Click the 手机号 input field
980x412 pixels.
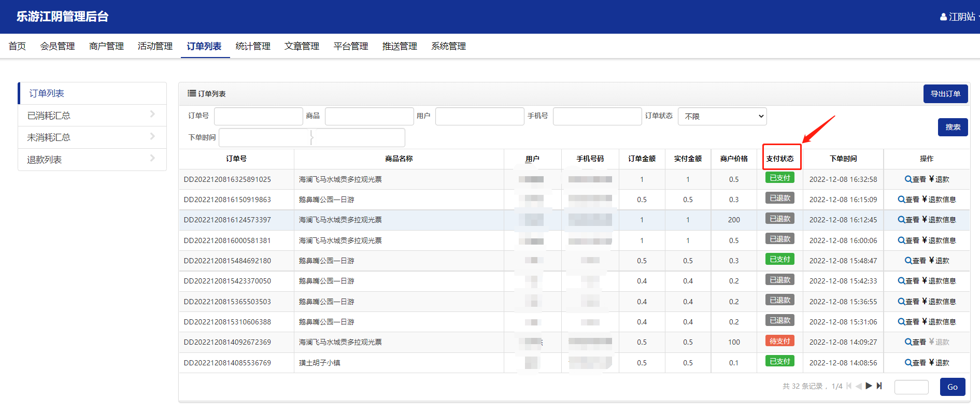tap(597, 117)
